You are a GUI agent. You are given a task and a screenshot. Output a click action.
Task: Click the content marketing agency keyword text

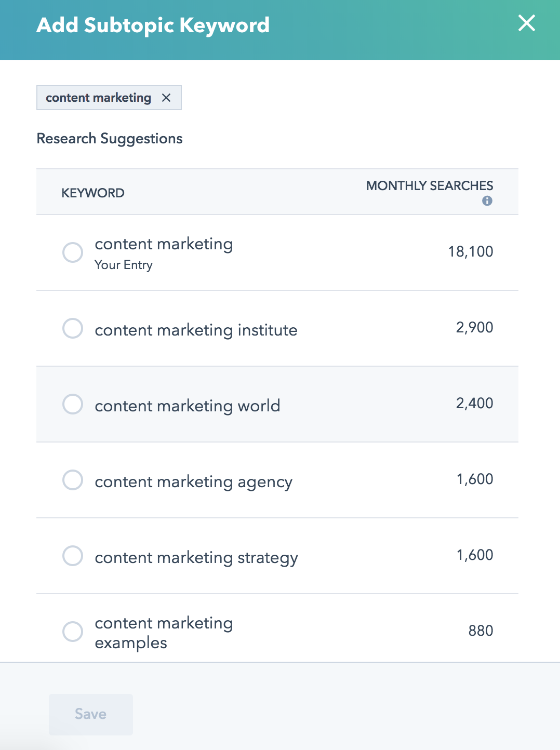194,482
